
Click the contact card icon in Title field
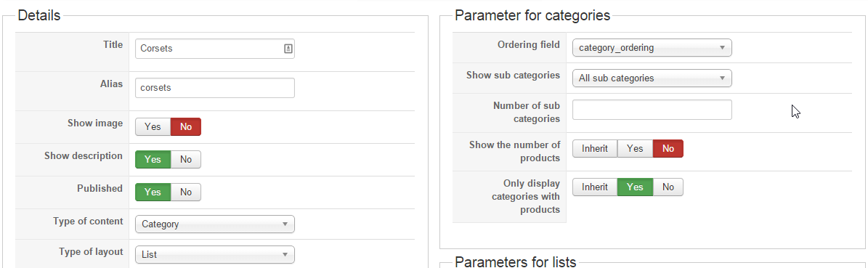(288, 49)
